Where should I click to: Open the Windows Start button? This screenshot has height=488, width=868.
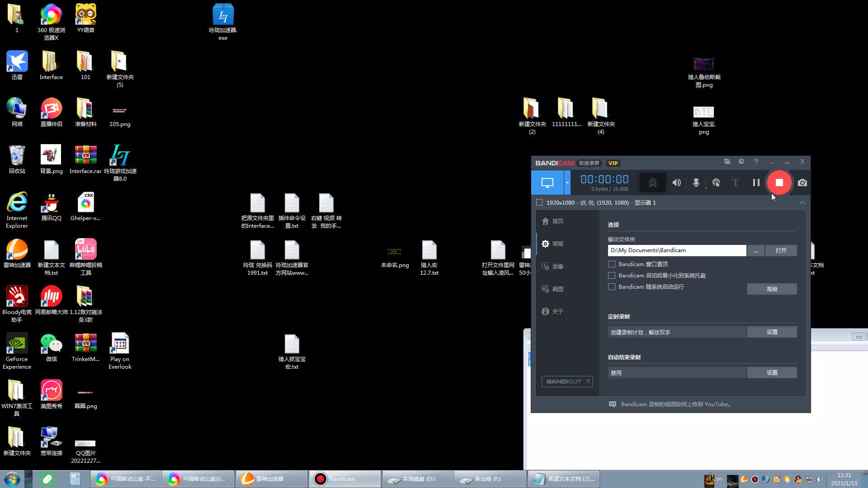[x=12, y=479]
